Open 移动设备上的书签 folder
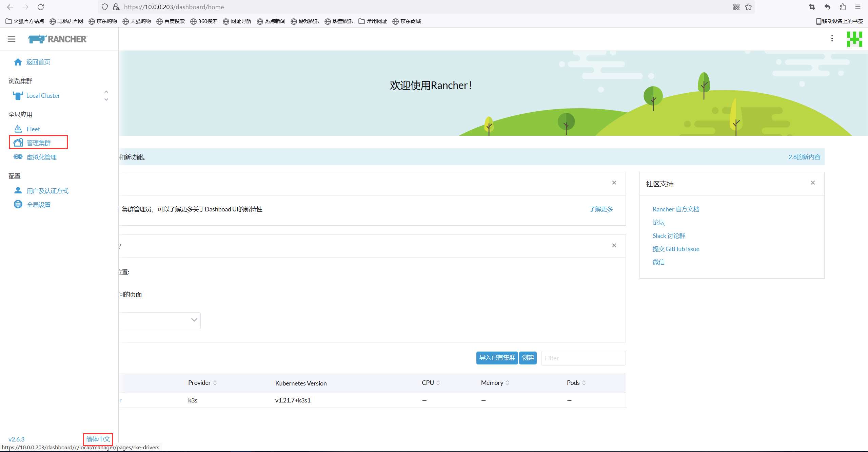The height and width of the screenshot is (452, 868). [839, 21]
